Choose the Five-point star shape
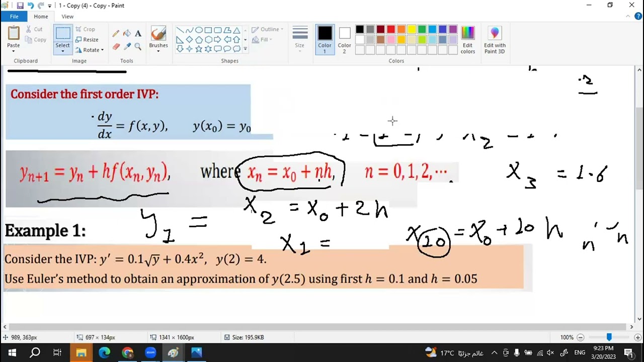The width and height of the screenshot is (644, 362). 199,49
